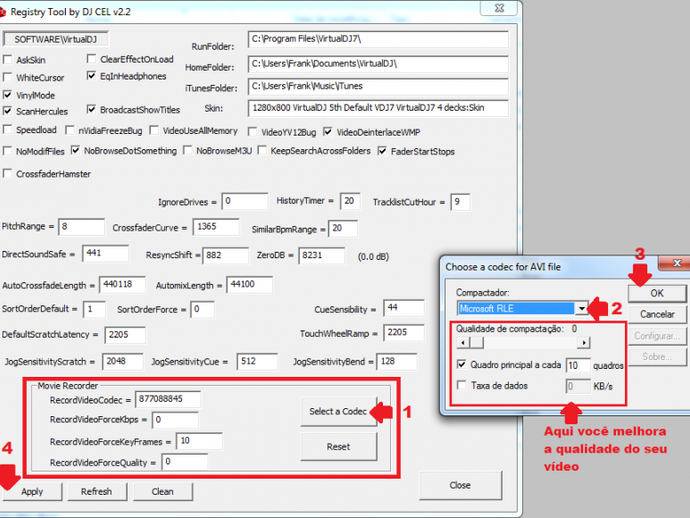The height and width of the screenshot is (518, 690).
Task: Click the JogSensitivityBend value field
Action: pos(397,361)
